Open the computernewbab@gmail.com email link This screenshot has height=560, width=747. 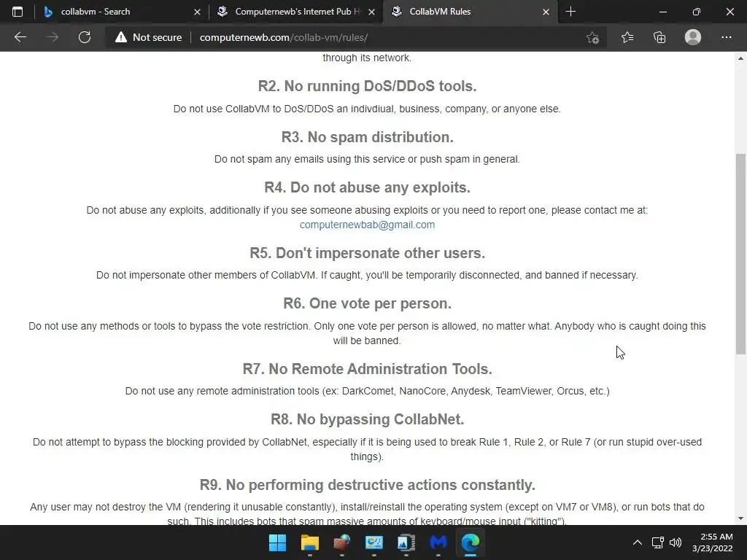[367, 225]
